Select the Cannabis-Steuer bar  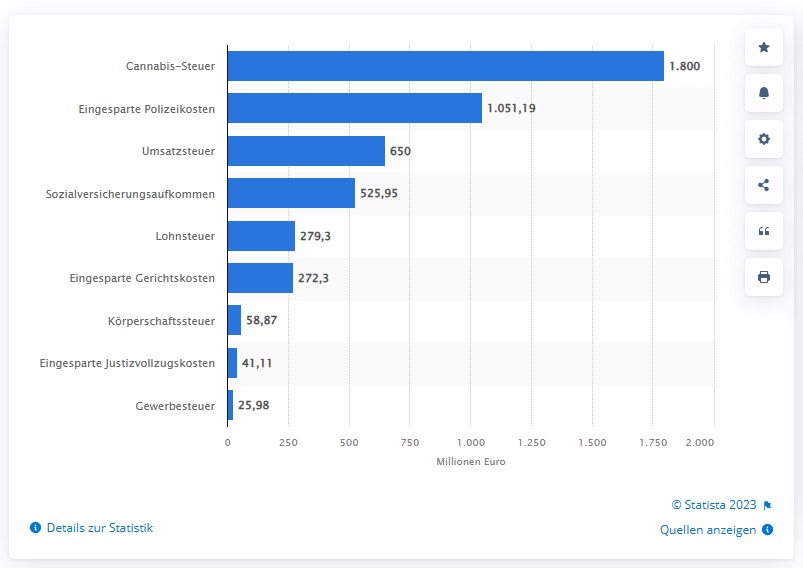(x=446, y=66)
